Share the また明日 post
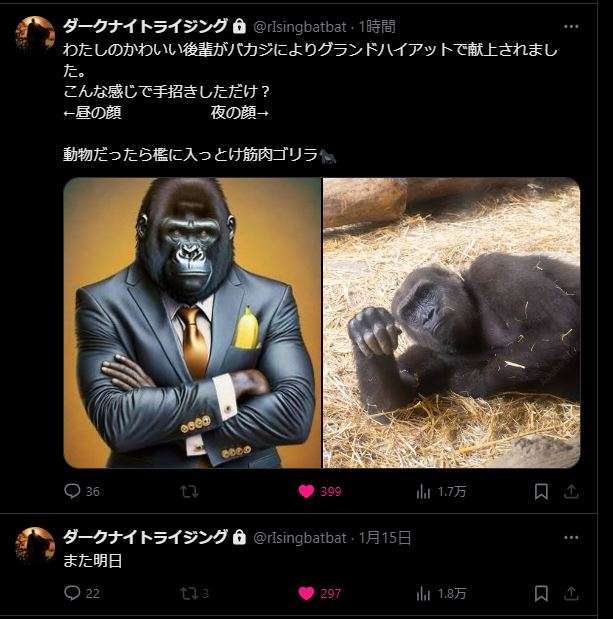 click(x=571, y=593)
